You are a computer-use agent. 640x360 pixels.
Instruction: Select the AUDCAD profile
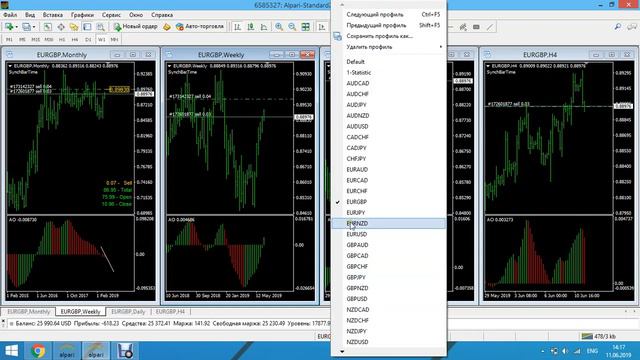coord(389,83)
